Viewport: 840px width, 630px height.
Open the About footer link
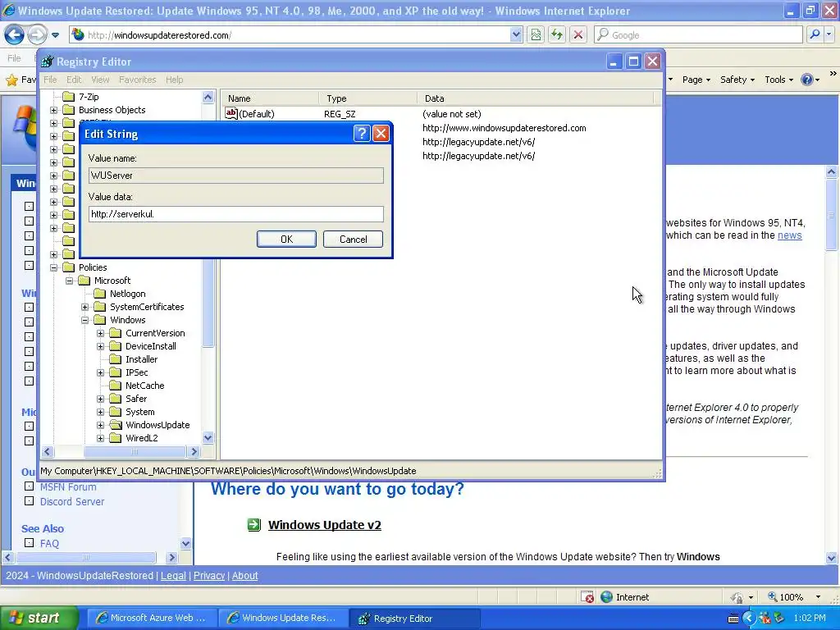point(244,575)
